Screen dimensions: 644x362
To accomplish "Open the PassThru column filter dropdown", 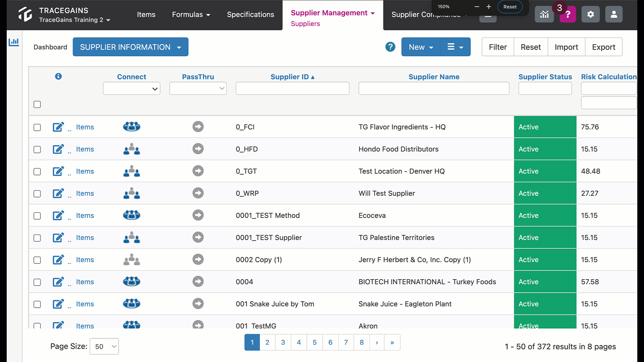I will (x=198, y=88).
